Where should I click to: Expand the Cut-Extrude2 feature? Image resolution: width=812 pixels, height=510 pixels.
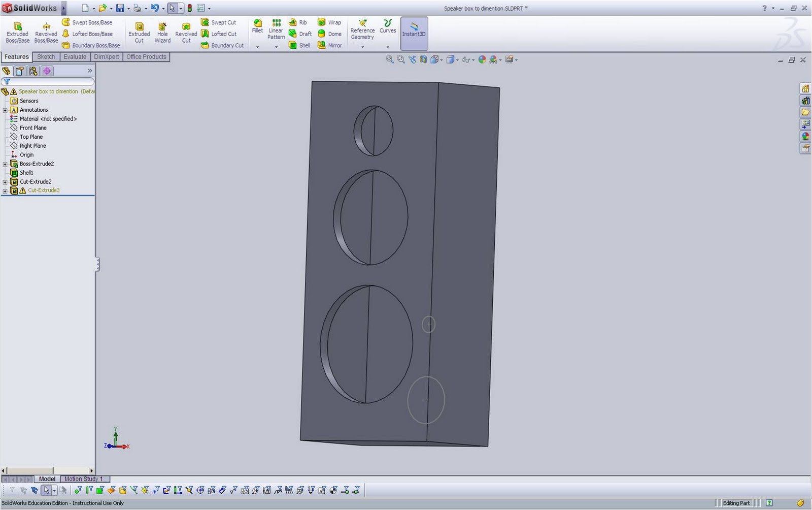tap(5, 182)
